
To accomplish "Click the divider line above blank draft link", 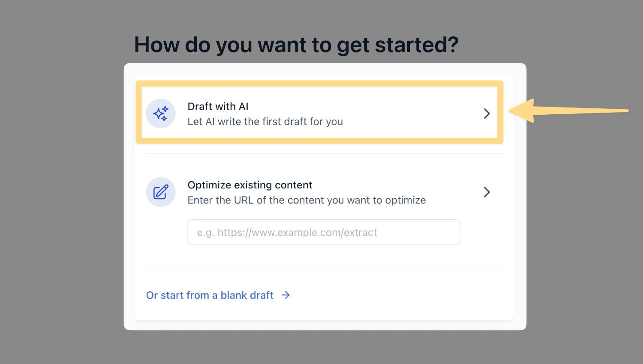I will coord(324,269).
